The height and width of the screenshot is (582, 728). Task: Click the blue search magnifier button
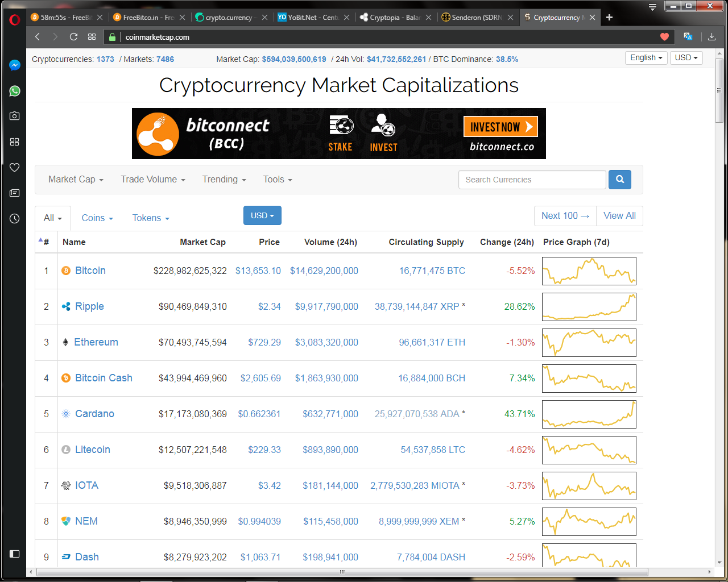(620, 180)
